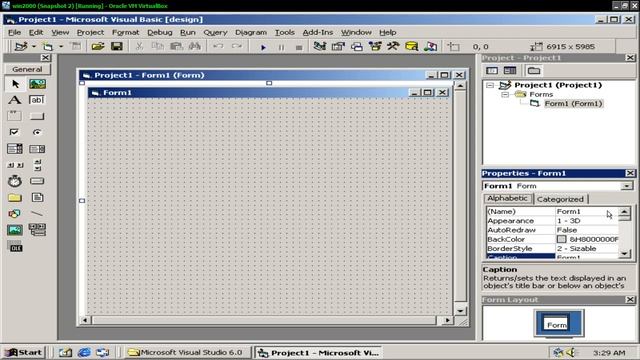Select the ComboBox control tool

point(15,149)
